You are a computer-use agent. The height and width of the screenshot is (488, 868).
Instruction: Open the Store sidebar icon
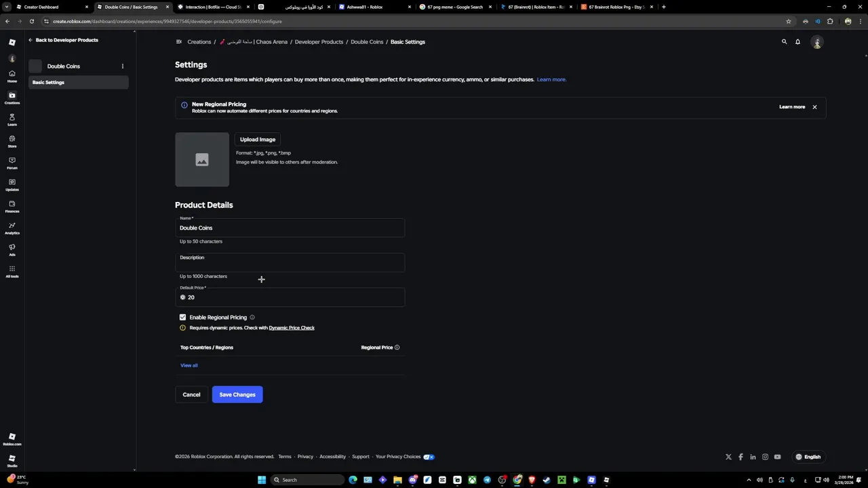tap(12, 141)
